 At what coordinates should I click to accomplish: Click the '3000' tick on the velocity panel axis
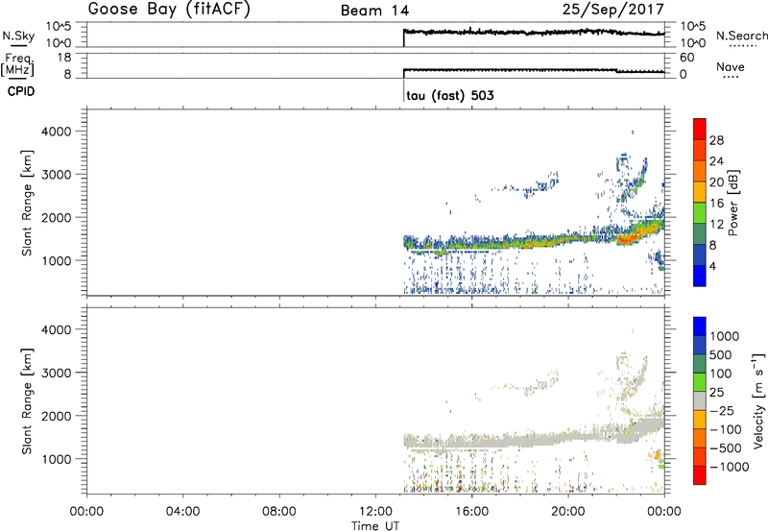[57, 373]
